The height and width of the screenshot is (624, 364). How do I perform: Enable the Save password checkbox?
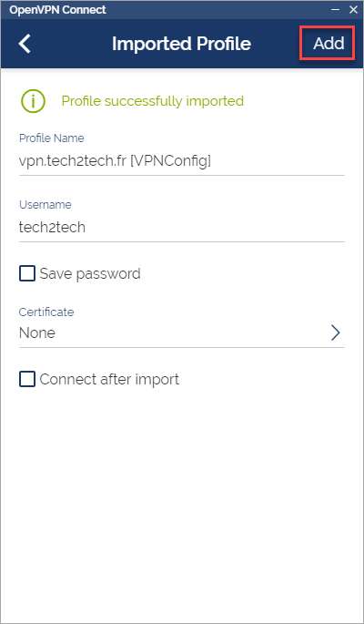(x=27, y=274)
